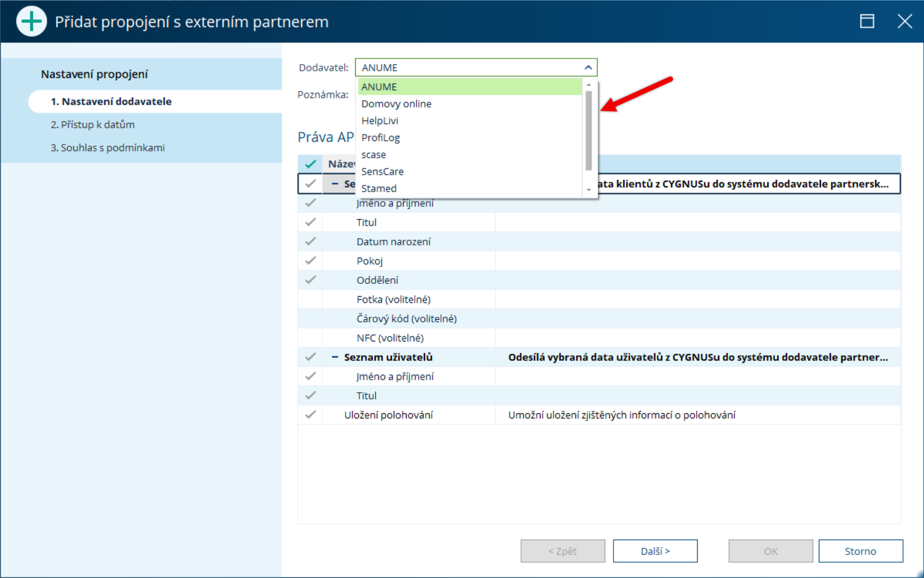Click the Další > button

click(655, 551)
